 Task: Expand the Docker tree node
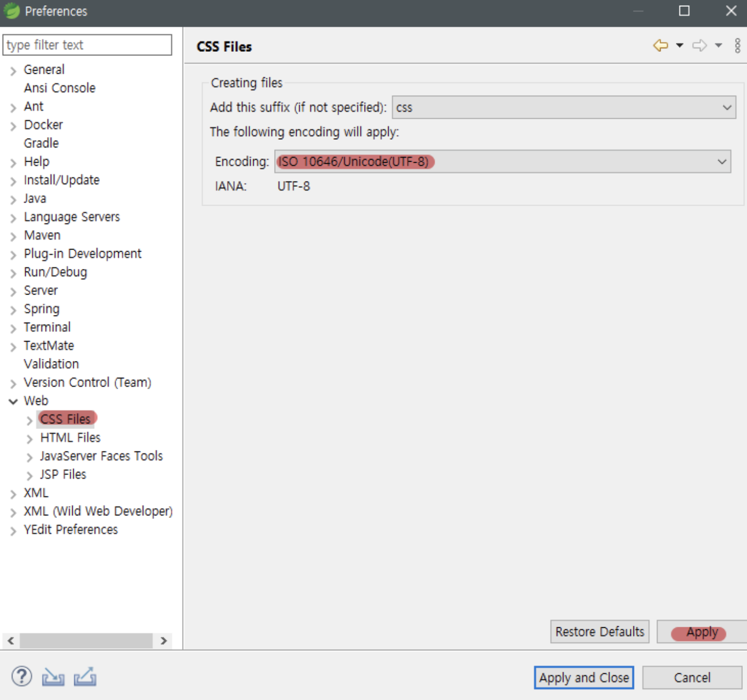[x=13, y=126]
